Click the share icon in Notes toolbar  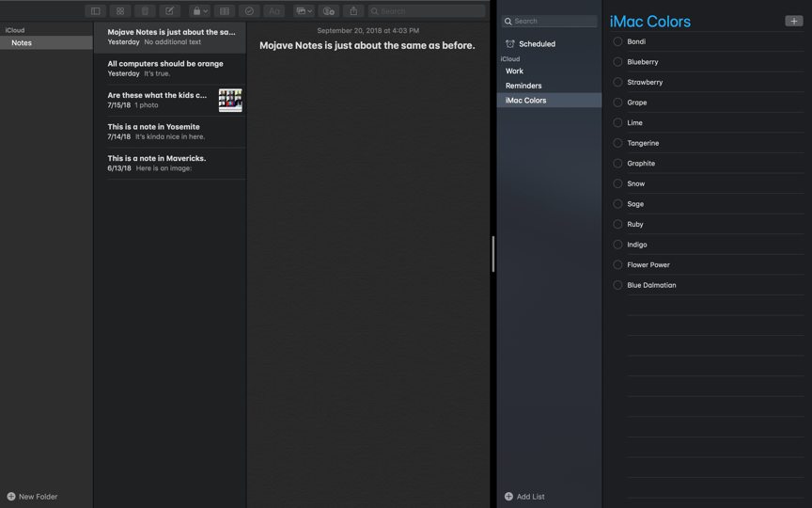pos(353,11)
